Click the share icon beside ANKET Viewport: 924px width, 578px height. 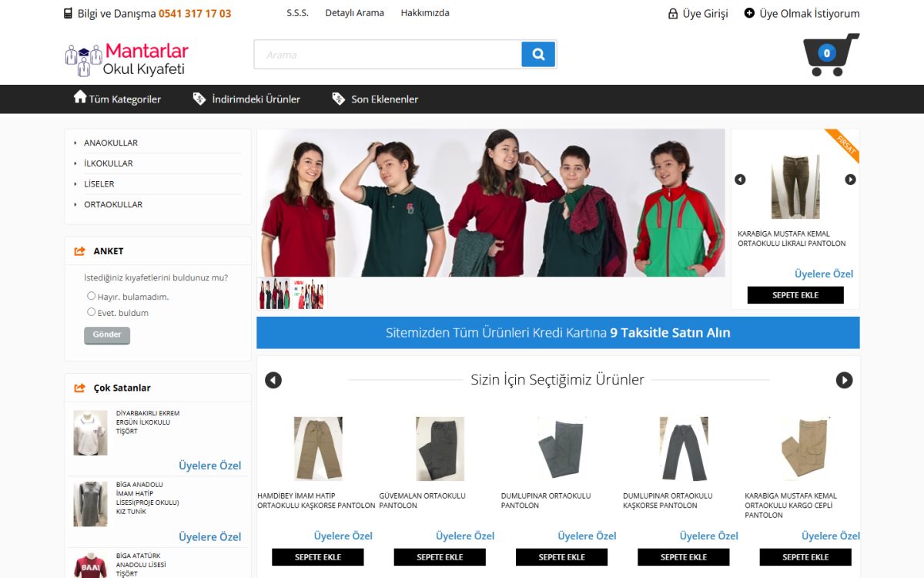click(79, 251)
